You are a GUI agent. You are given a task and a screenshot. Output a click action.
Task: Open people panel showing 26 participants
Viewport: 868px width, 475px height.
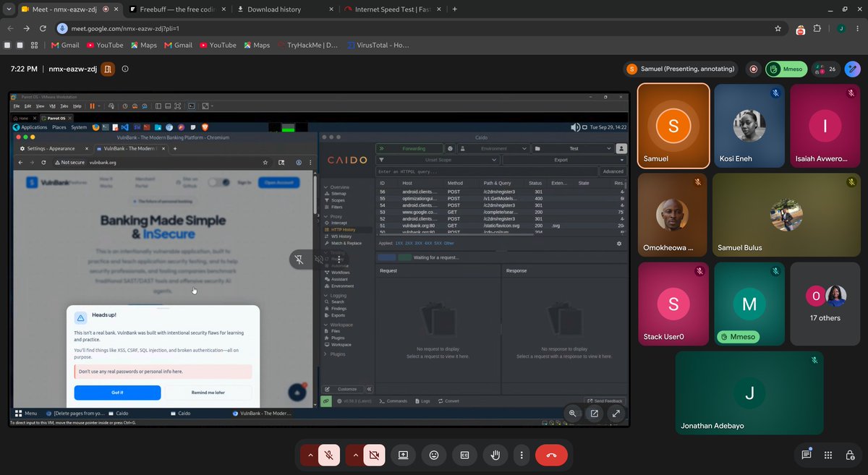tap(825, 69)
